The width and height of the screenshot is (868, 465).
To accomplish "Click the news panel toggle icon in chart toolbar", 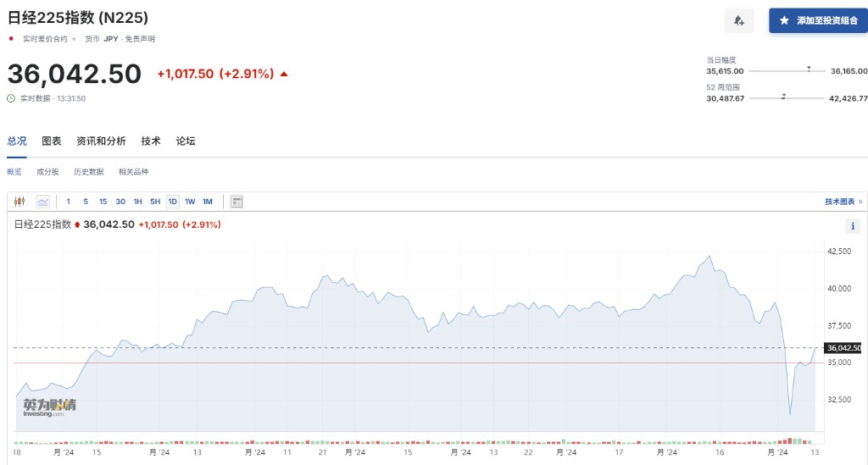I will (236, 202).
